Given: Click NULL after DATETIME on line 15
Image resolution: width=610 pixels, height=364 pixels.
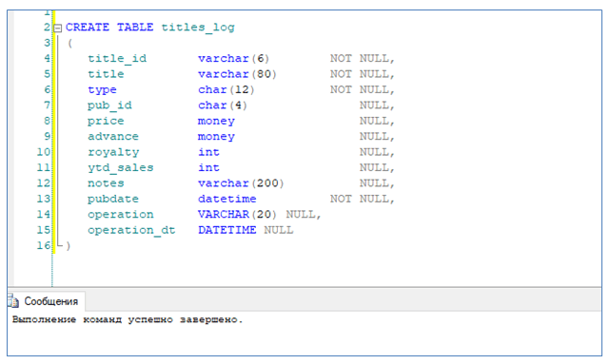Looking at the screenshot, I should pos(279,230).
